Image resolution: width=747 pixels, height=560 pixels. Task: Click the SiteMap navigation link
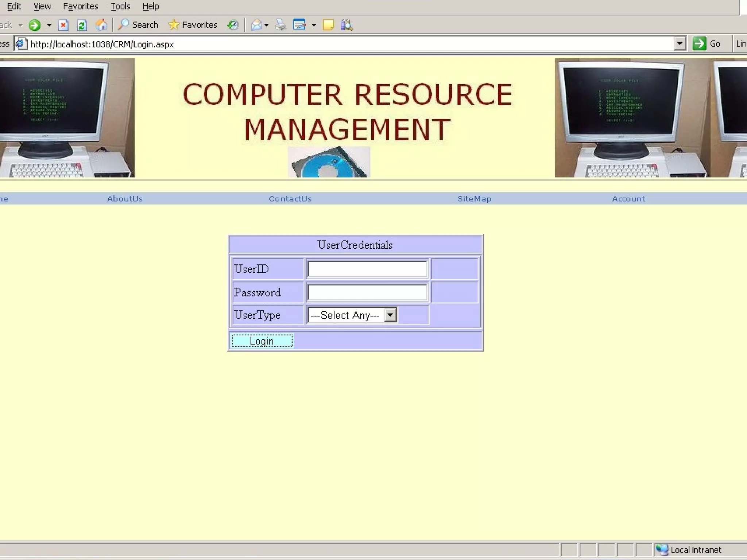(475, 199)
